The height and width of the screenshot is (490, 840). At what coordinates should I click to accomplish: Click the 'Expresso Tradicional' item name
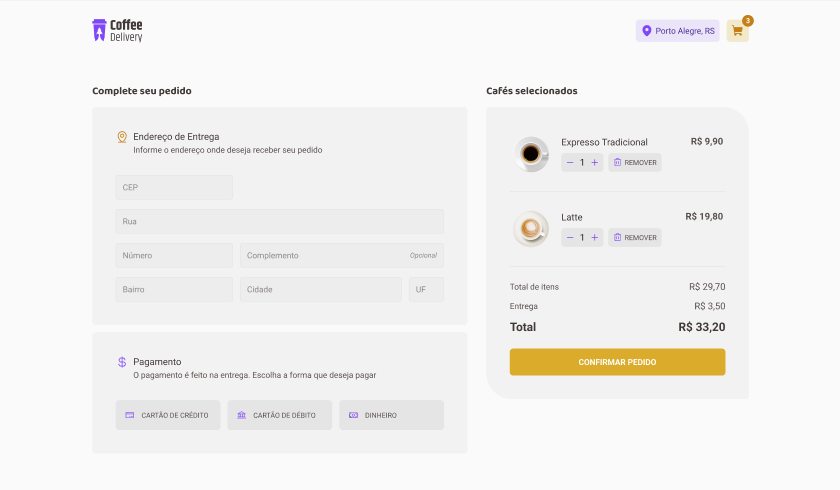[x=604, y=142]
